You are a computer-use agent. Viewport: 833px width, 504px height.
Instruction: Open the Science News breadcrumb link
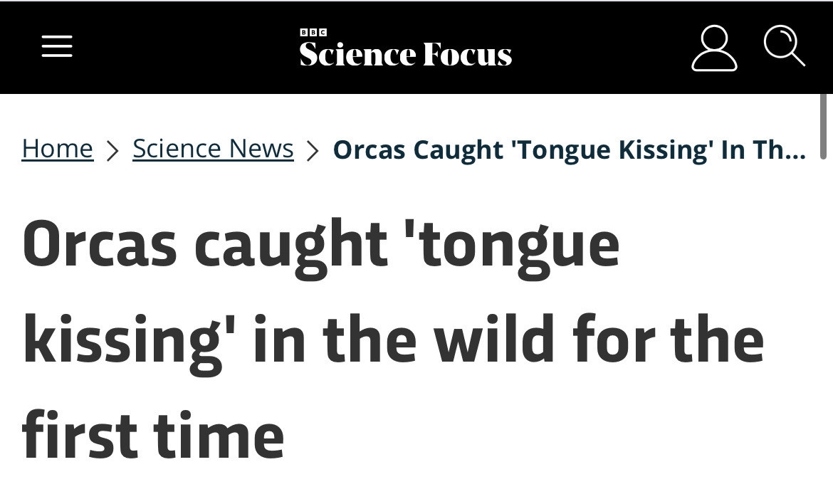point(213,149)
